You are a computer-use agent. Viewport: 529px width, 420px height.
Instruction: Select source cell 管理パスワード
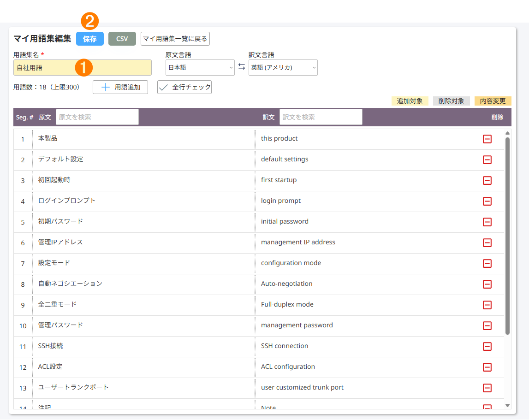(144, 325)
